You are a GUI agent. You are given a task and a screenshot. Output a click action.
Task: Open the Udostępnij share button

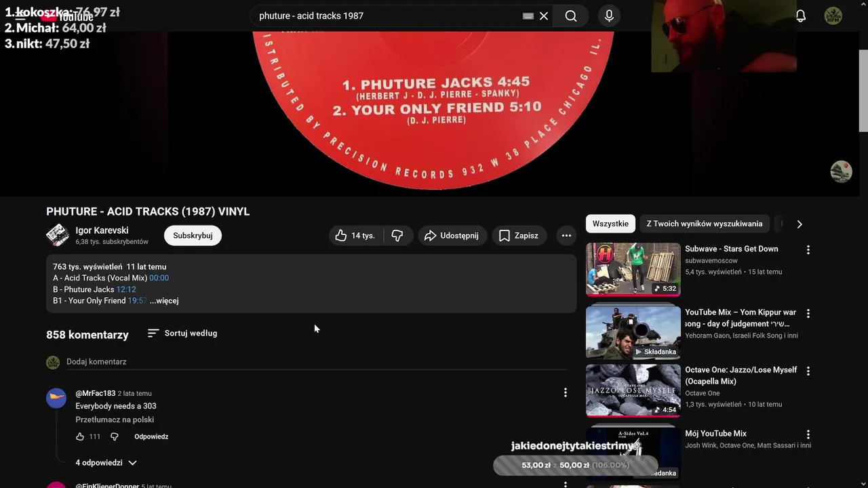point(452,235)
